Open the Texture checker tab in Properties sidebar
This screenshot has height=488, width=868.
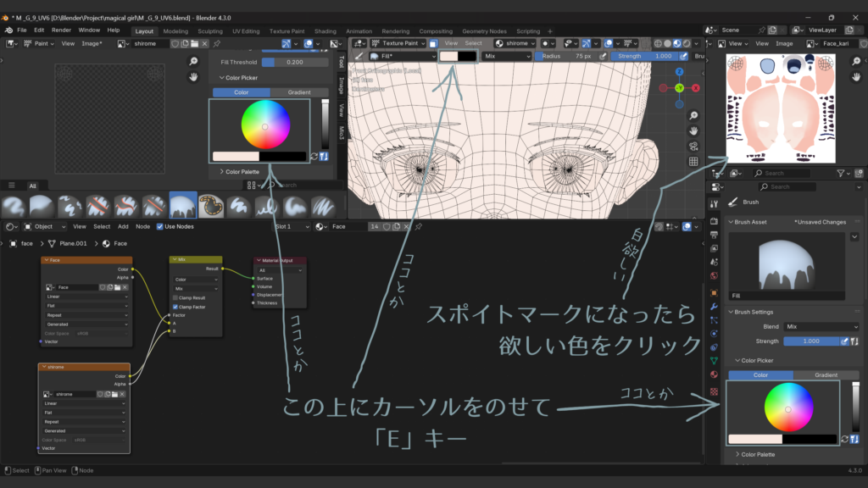click(714, 391)
